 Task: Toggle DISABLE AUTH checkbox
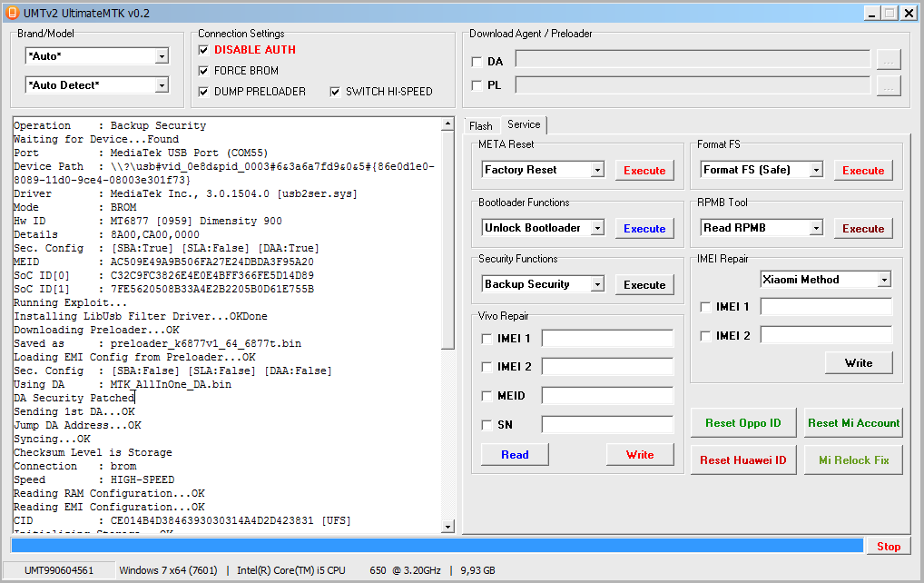203,50
